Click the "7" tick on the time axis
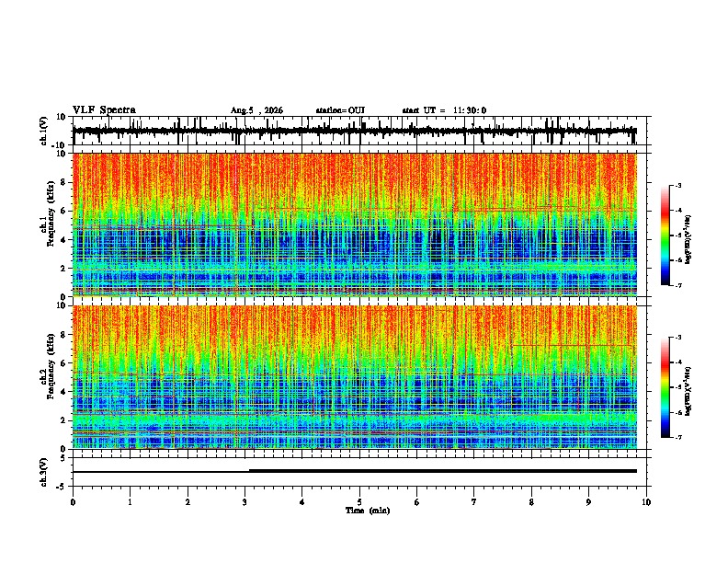The height and width of the screenshot is (563, 728). pyautogui.click(x=474, y=502)
